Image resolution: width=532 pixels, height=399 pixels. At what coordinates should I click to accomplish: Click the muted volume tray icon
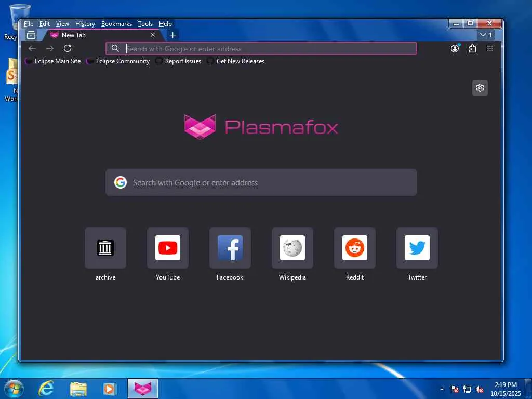click(480, 389)
